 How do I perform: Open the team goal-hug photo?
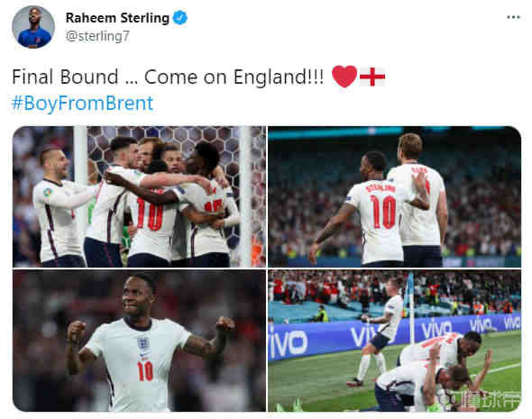pos(140,196)
